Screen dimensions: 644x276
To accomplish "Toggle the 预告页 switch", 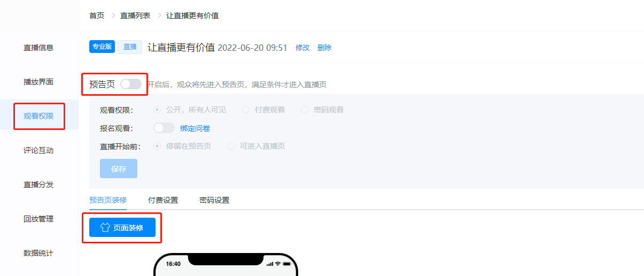I will coord(131,84).
